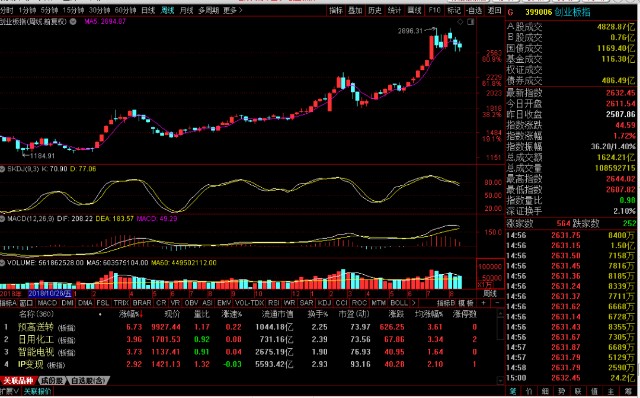The height and width of the screenshot is (398, 640).
Task: Click the MACD indicator settings circle icon
Action: click(2, 219)
